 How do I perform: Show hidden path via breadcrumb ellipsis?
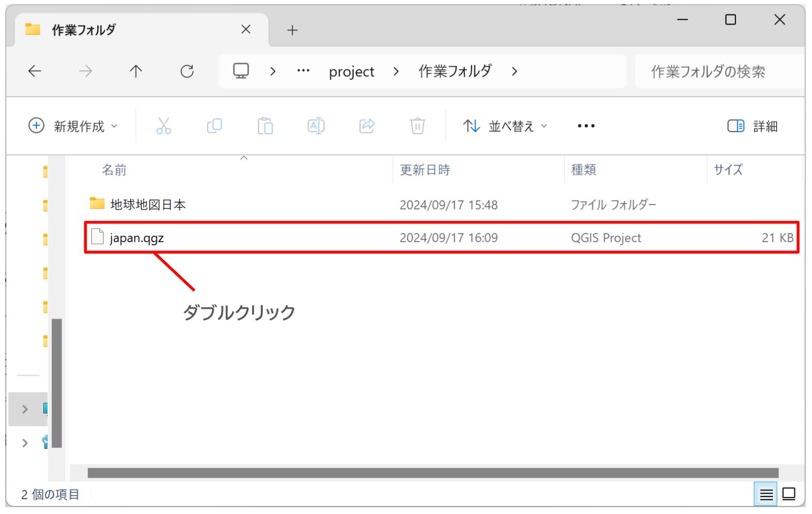point(303,71)
